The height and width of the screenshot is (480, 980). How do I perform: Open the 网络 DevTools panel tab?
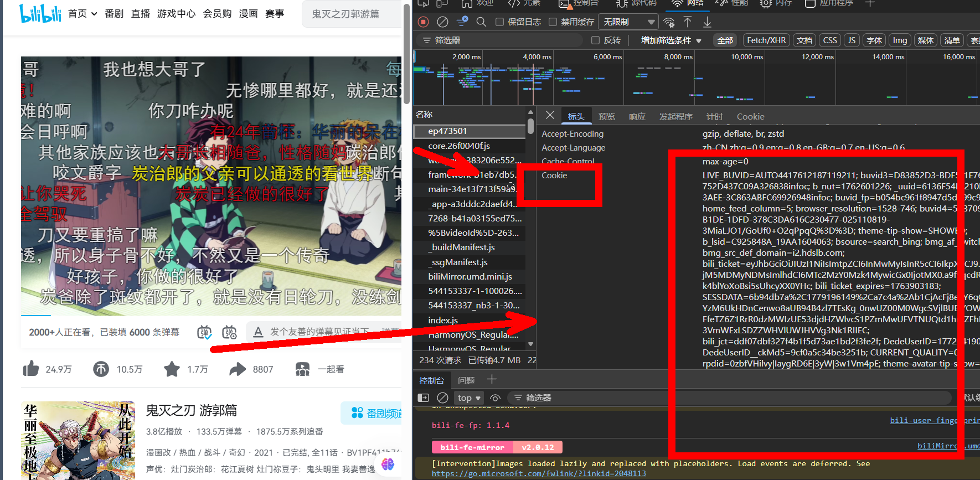[689, 3]
